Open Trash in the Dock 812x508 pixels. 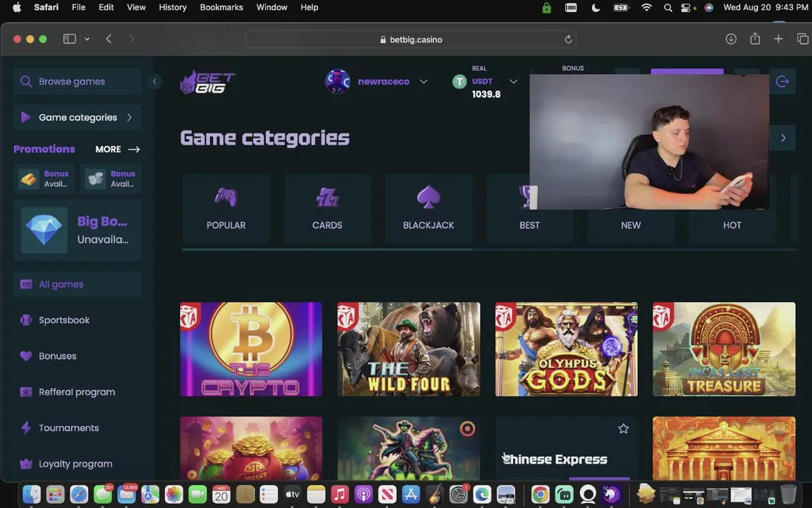(x=788, y=495)
